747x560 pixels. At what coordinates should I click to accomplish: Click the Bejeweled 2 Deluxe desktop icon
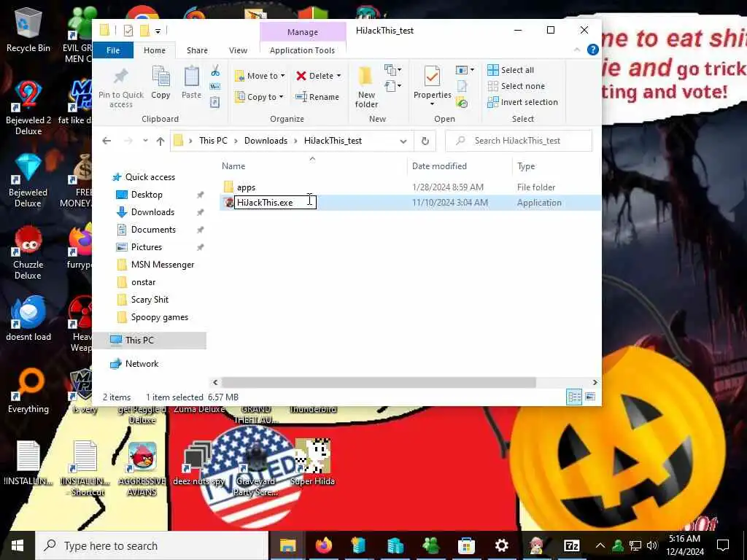click(28, 108)
